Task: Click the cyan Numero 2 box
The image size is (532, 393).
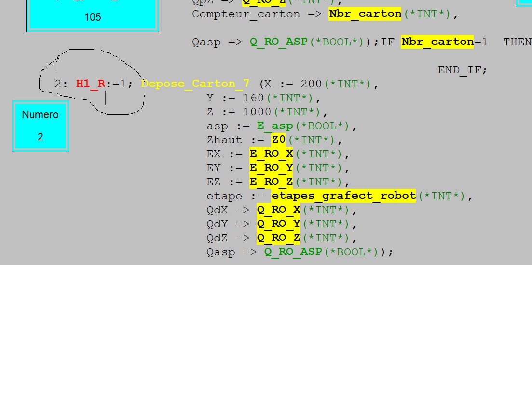Action: tap(41, 126)
